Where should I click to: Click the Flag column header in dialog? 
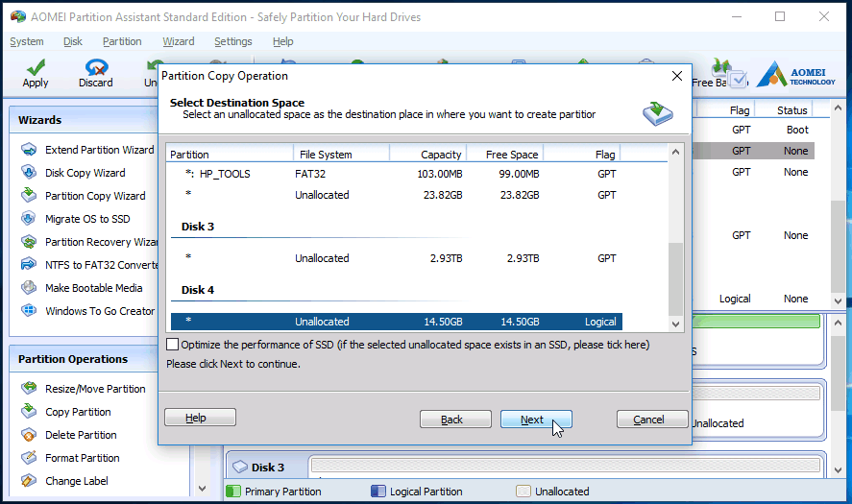pos(582,155)
